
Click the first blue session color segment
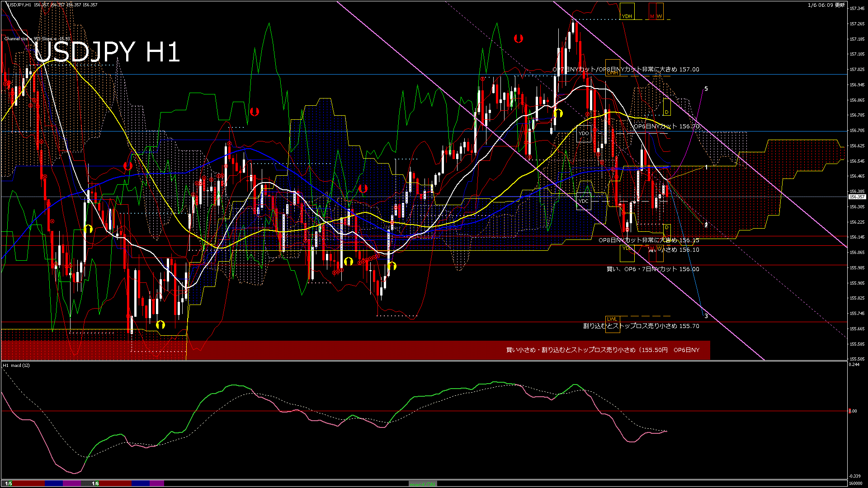coord(54,483)
